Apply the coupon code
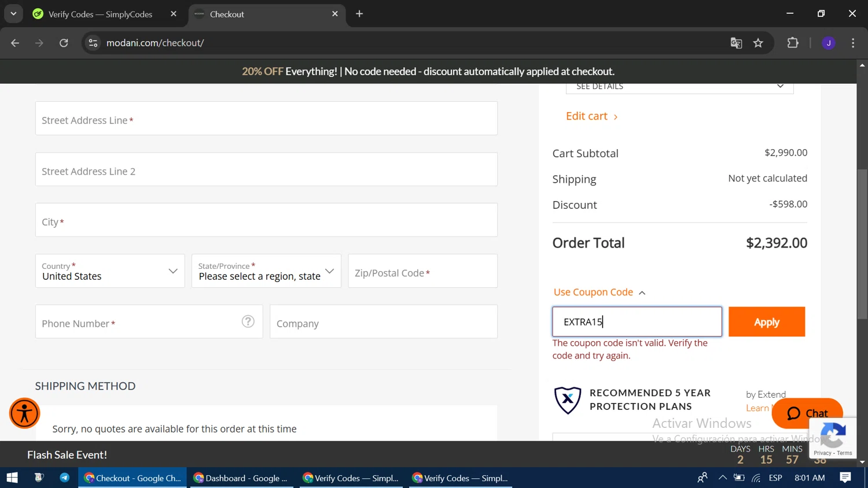This screenshot has height=488, width=868. [767, 322]
